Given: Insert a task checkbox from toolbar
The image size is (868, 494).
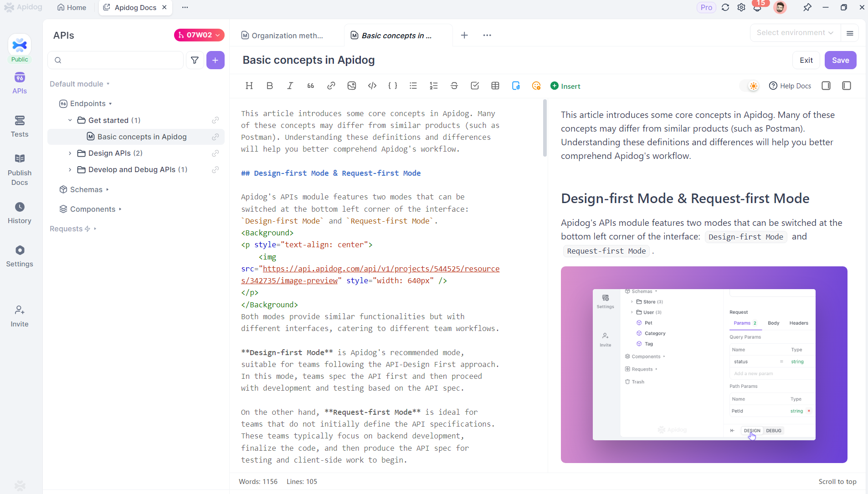Looking at the screenshot, I should click(x=475, y=86).
